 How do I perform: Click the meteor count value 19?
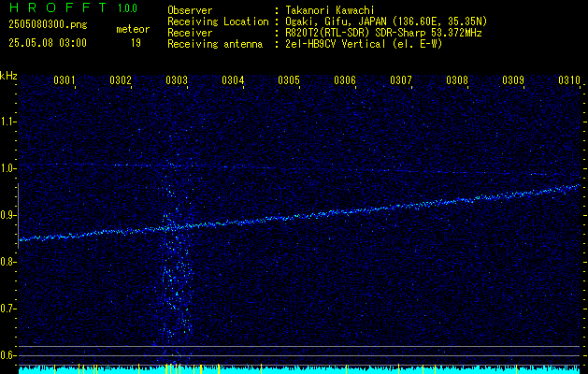[x=136, y=43]
